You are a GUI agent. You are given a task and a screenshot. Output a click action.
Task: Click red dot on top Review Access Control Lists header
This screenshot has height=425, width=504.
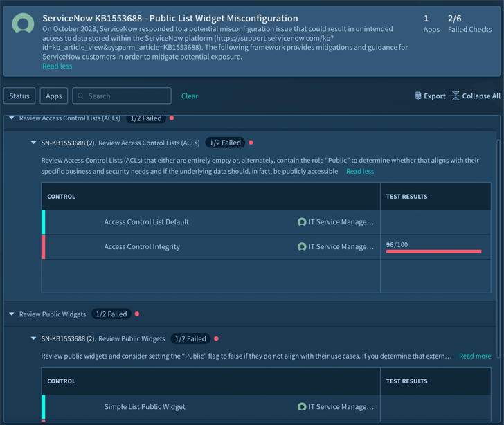pyautogui.click(x=172, y=118)
